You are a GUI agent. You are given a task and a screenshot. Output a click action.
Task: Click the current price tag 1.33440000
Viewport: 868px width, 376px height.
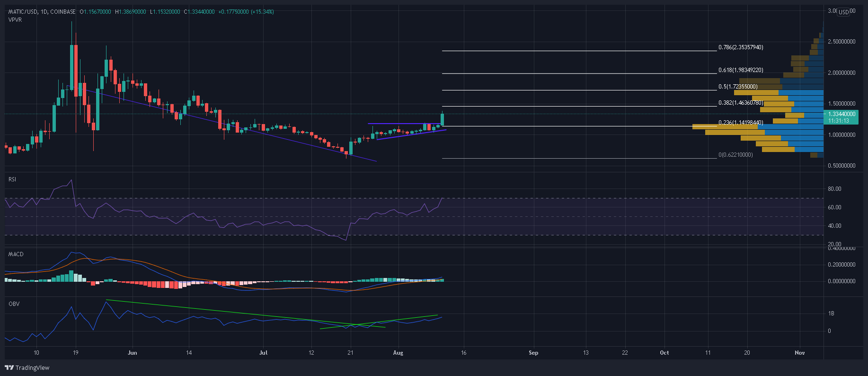click(x=841, y=114)
